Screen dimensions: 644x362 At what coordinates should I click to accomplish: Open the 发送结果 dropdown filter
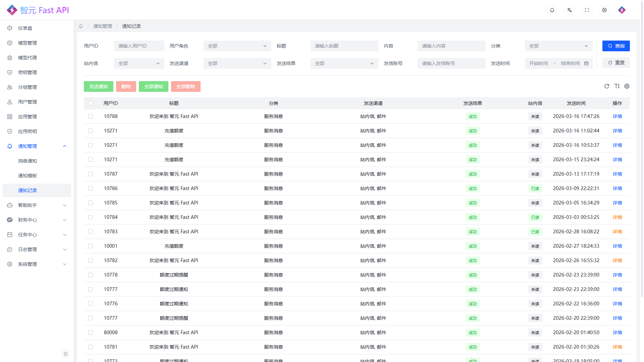(x=344, y=63)
